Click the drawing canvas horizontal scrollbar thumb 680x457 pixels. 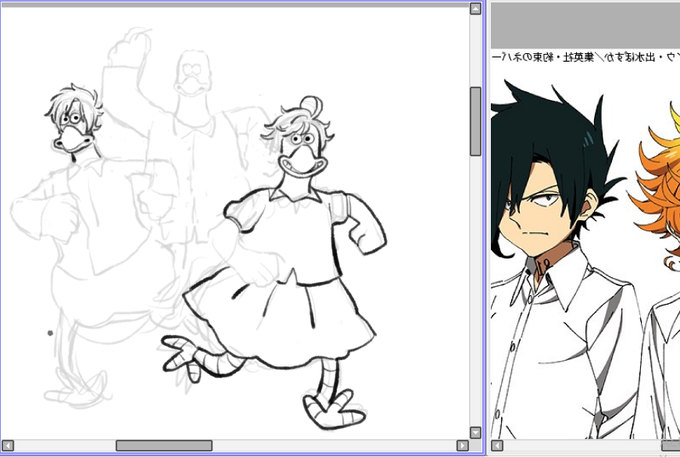[164, 446]
